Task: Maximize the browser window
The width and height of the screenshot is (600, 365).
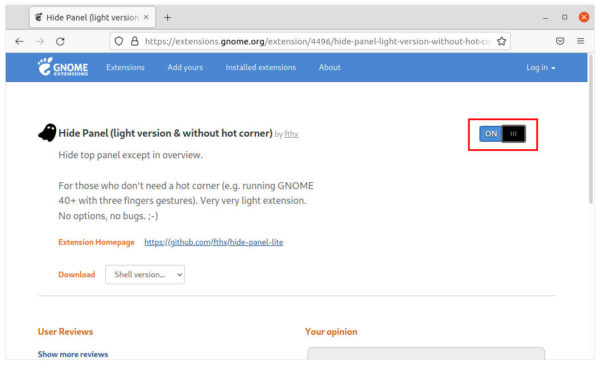Action: pyautogui.click(x=564, y=17)
